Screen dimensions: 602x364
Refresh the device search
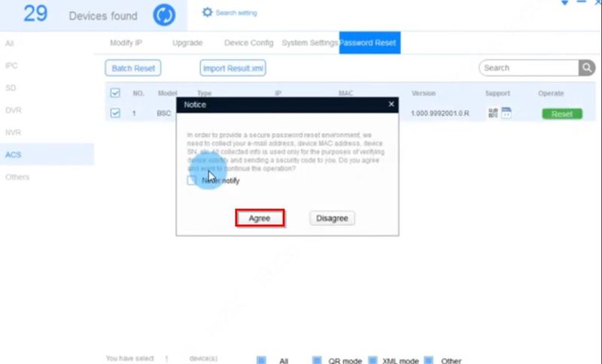(164, 15)
